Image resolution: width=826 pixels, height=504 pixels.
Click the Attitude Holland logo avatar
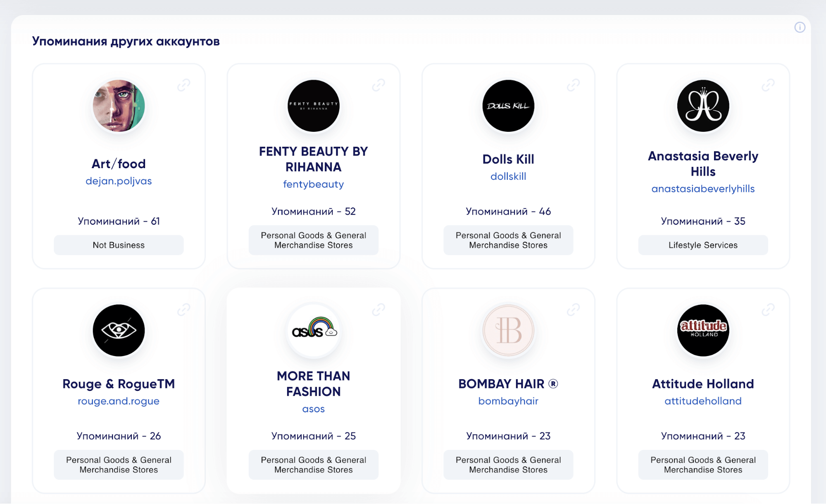tap(703, 330)
